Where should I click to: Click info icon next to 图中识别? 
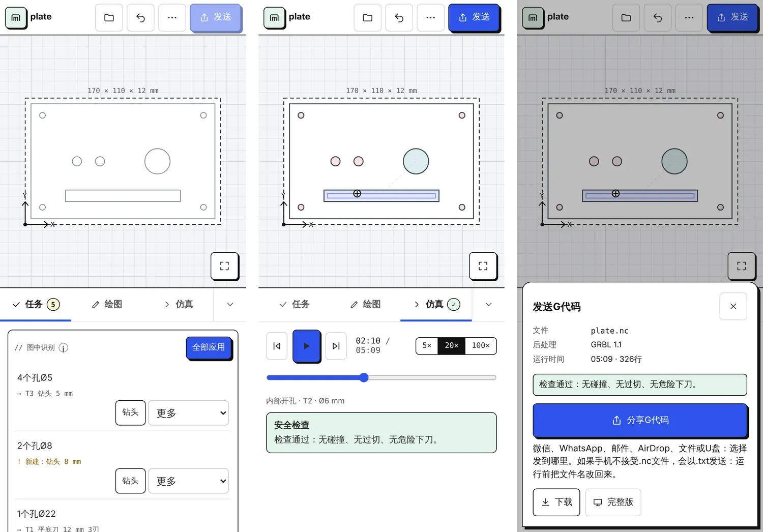(63, 348)
